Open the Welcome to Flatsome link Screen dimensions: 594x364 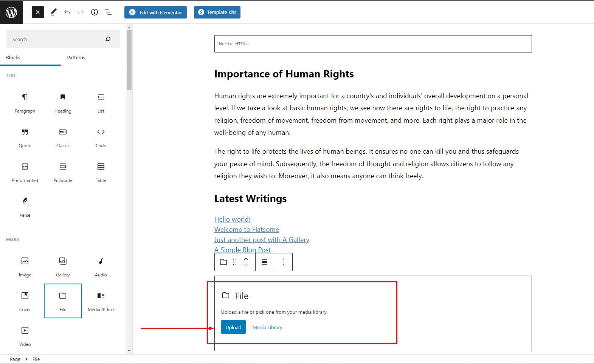point(247,230)
